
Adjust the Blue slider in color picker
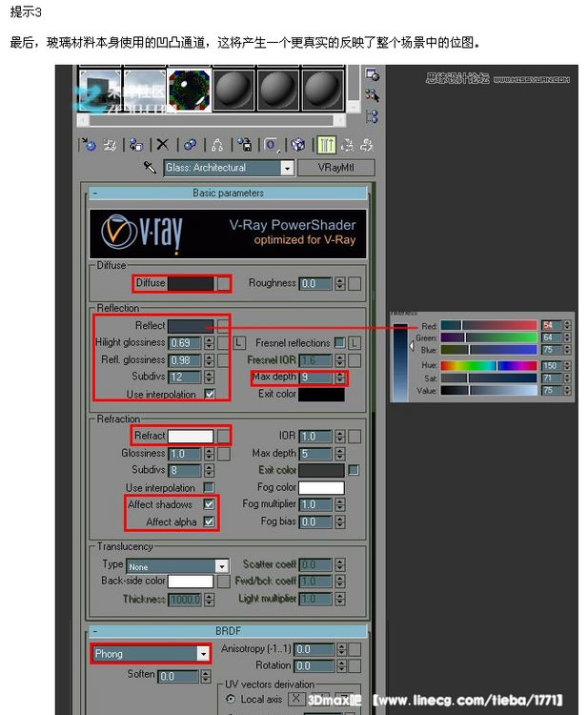[x=489, y=350]
